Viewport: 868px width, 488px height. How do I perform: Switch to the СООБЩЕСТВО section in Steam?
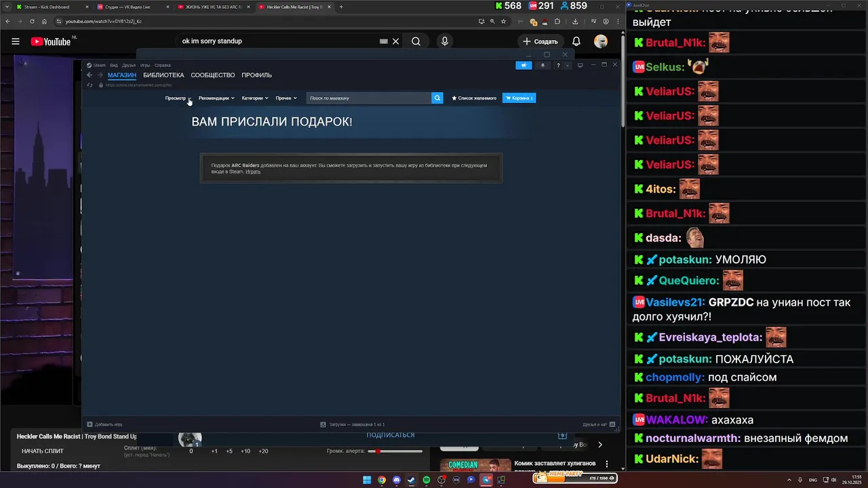click(x=213, y=75)
